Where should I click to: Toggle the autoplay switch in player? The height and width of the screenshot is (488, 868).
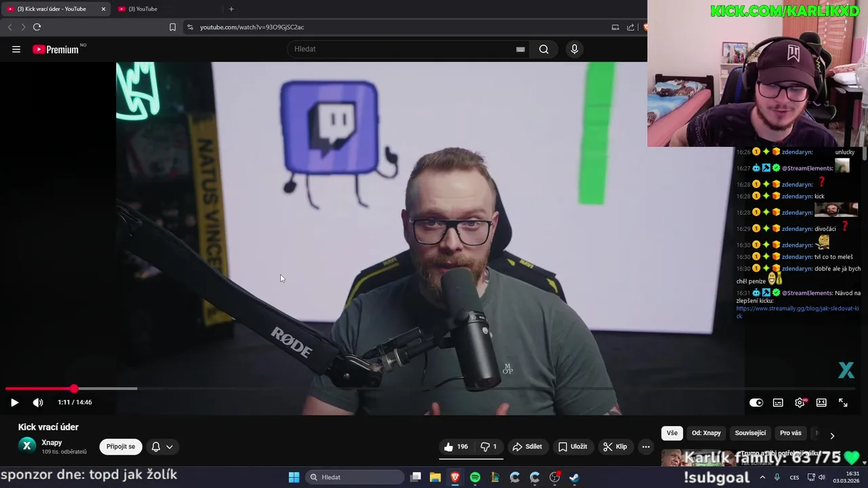click(x=756, y=403)
